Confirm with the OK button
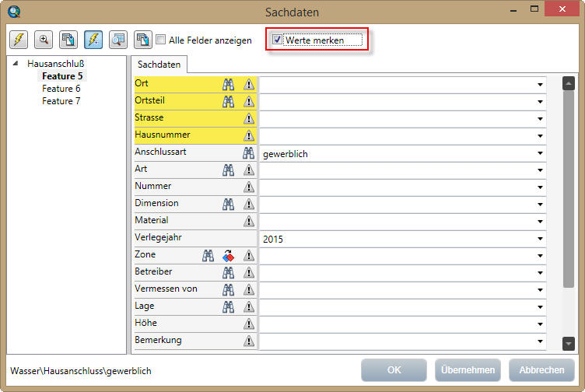This screenshot has height=392, width=585. coord(394,370)
